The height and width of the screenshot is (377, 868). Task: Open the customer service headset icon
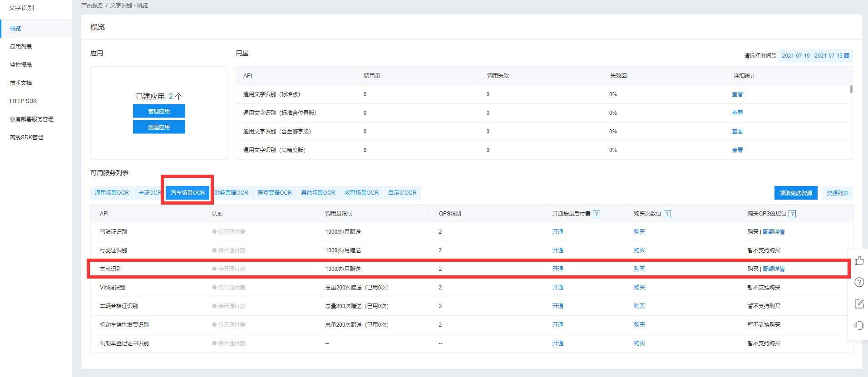(859, 325)
